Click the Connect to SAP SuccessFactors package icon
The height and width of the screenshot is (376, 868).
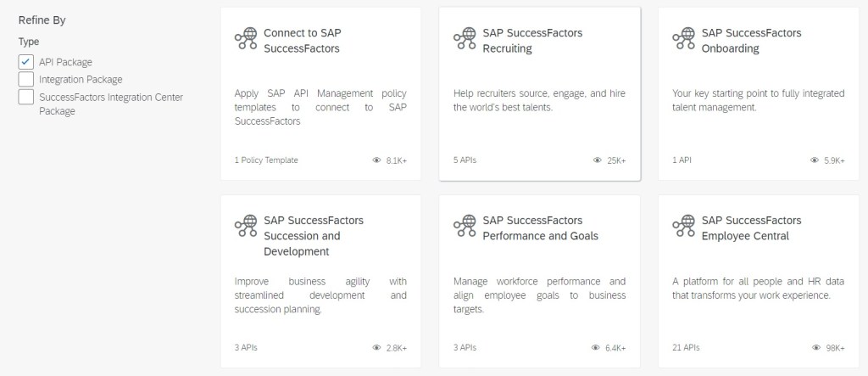(246, 39)
